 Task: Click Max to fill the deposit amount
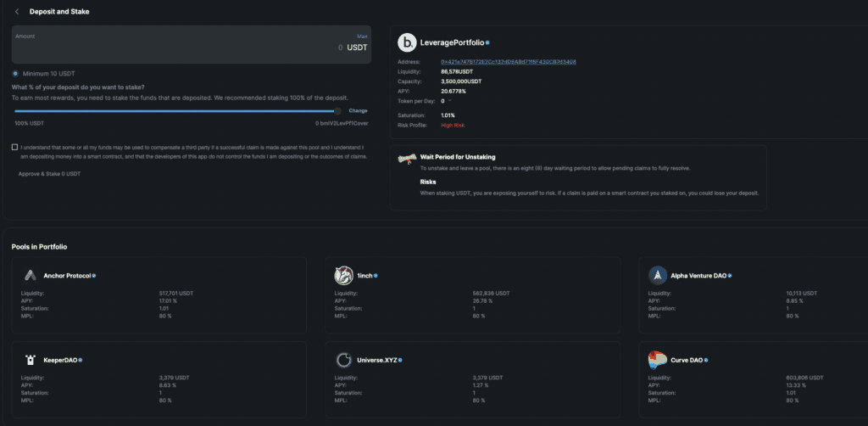click(362, 36)
